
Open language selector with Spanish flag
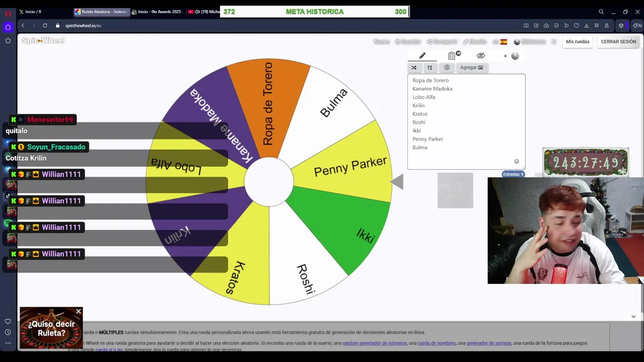[x=500, y=42]
